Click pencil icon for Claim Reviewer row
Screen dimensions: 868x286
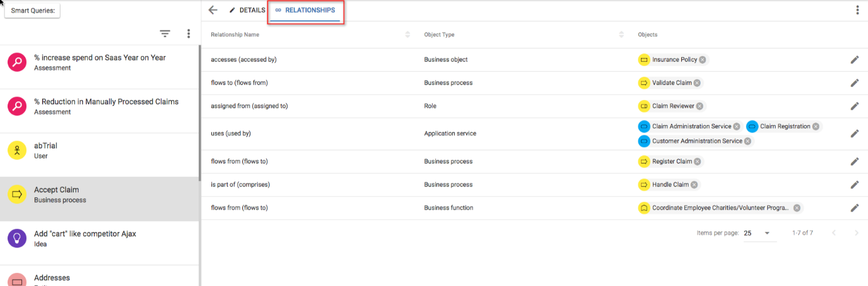tap(854, 106)
